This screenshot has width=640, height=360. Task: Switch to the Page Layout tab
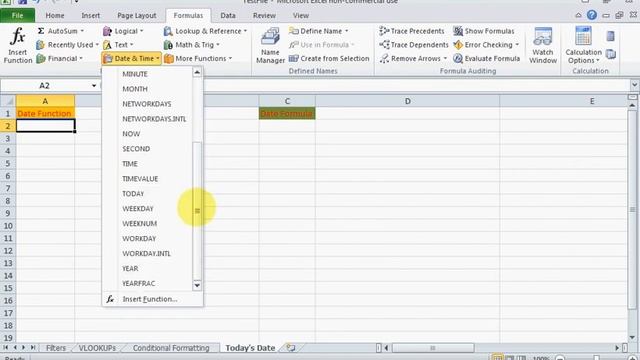pos(137,16)
